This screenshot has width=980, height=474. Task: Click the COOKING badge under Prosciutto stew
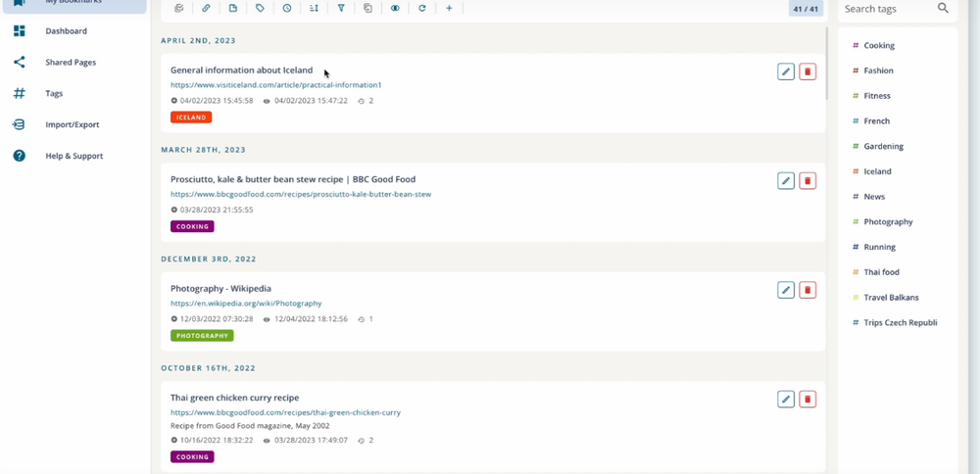[192, 226]
